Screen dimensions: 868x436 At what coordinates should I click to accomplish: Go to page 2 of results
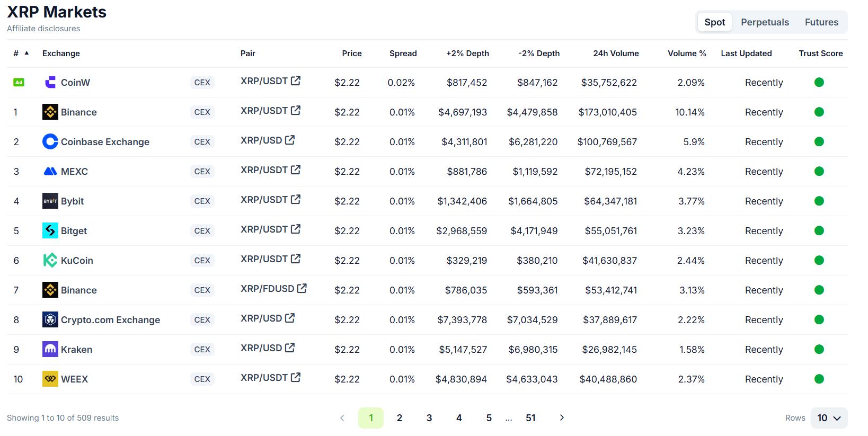click(x=400, y=418)
